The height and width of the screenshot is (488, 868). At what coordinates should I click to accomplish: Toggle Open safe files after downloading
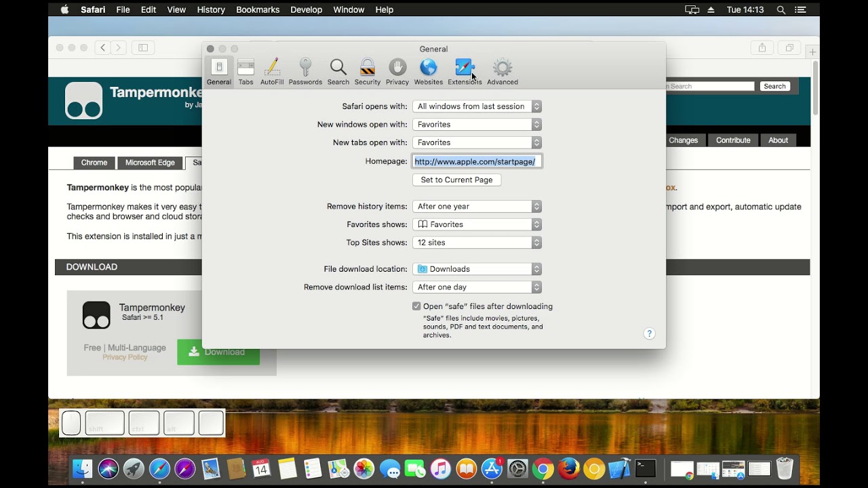[416, 306]
